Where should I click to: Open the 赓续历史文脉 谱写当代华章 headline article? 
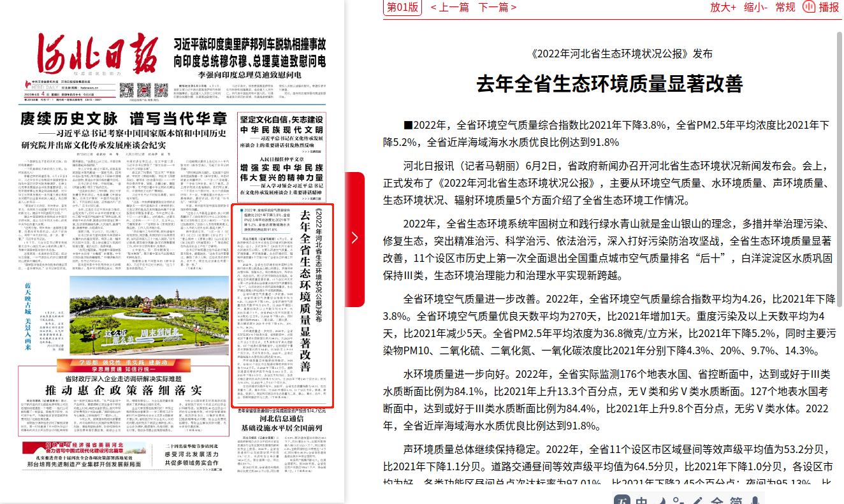click(124, 119)
